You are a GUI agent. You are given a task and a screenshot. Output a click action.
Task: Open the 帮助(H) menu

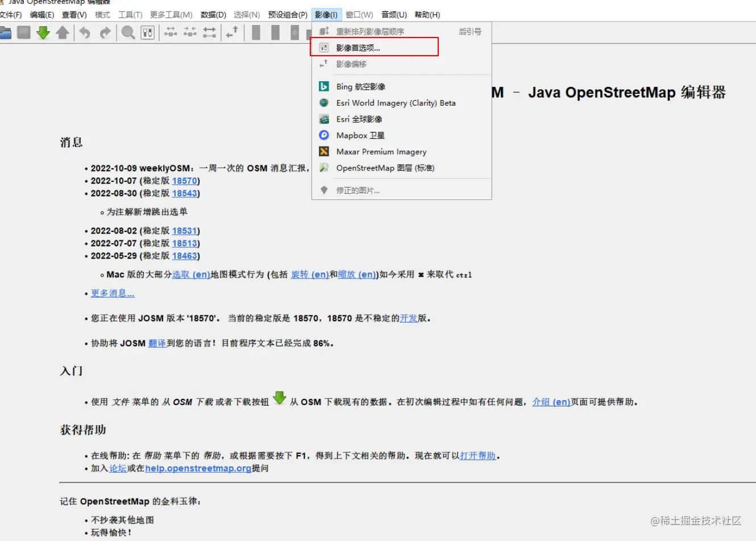pyautogui.click(x=427, y=15)
